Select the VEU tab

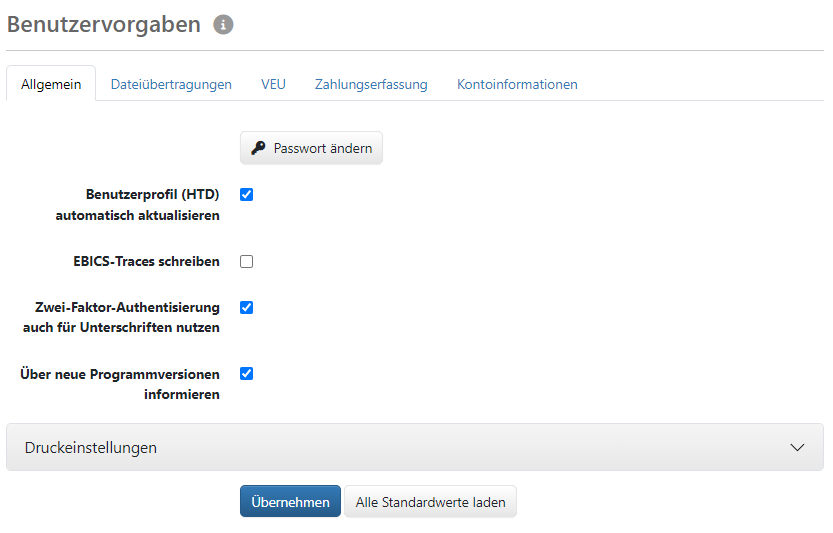pyautogui.click(x=273, y=84)
